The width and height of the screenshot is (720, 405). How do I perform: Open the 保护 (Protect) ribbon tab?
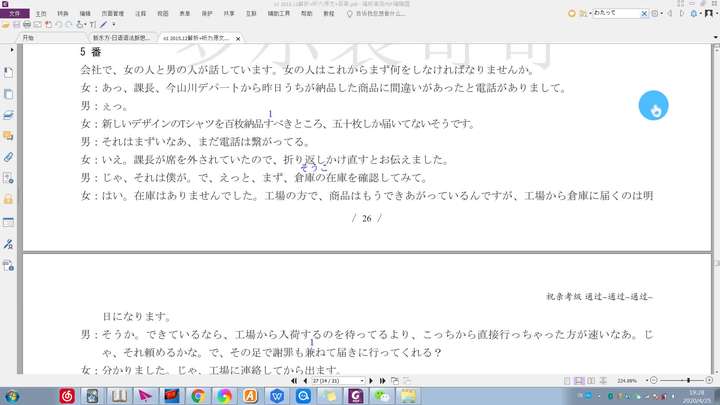click(207, 14)
